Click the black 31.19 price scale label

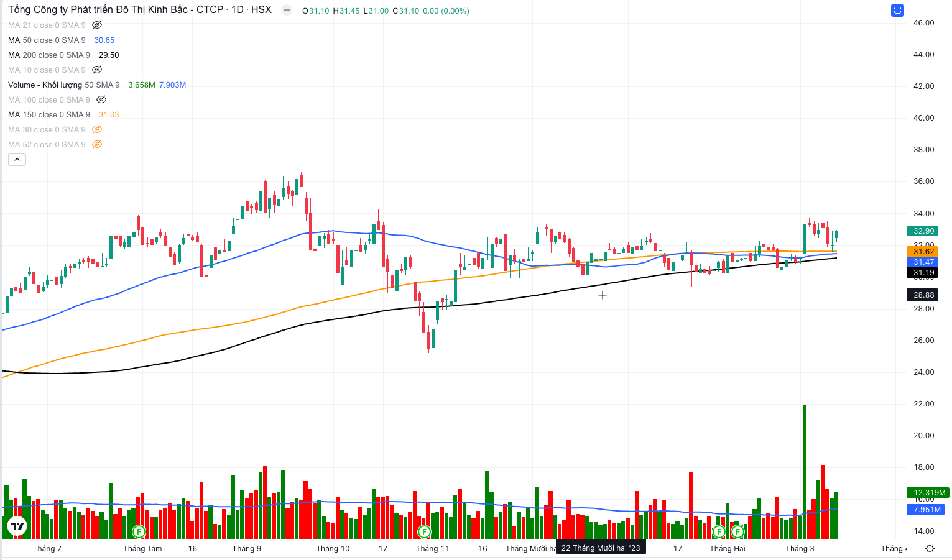[923, 273]
